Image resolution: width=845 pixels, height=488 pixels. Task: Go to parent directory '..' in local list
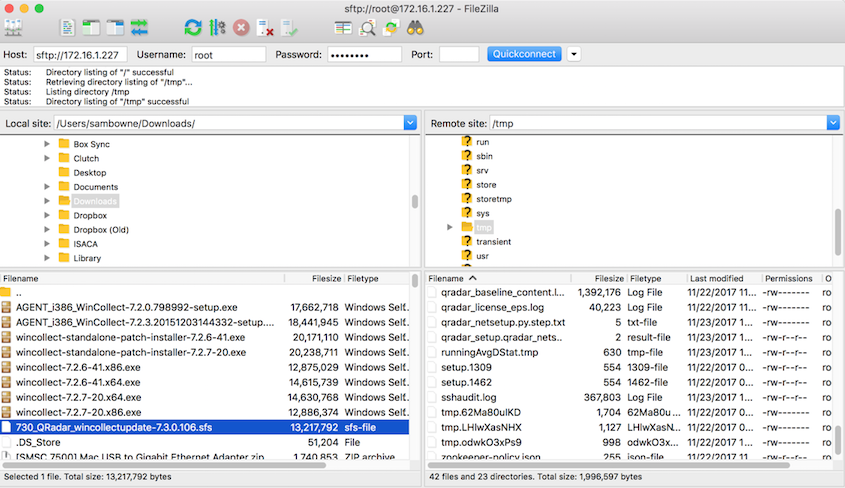pos(205,292)
